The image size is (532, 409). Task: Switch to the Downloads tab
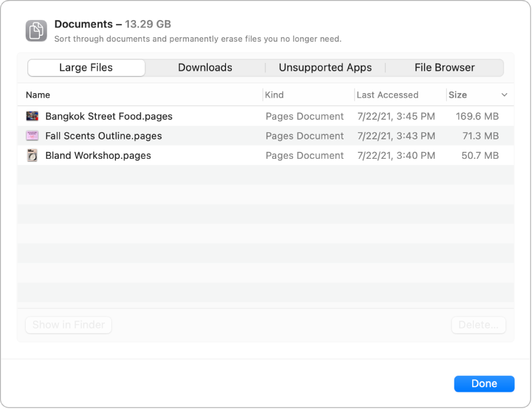pyautogui.click(x=205, y=67)
